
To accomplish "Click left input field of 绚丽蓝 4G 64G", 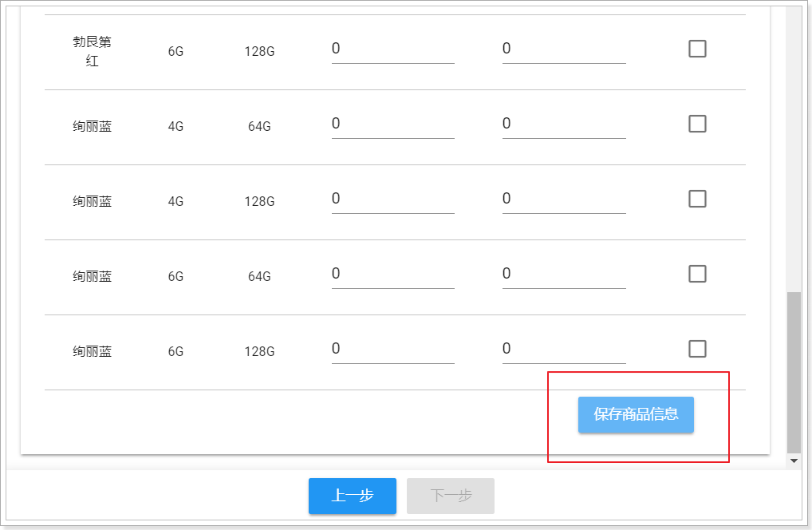I will 392,125.
